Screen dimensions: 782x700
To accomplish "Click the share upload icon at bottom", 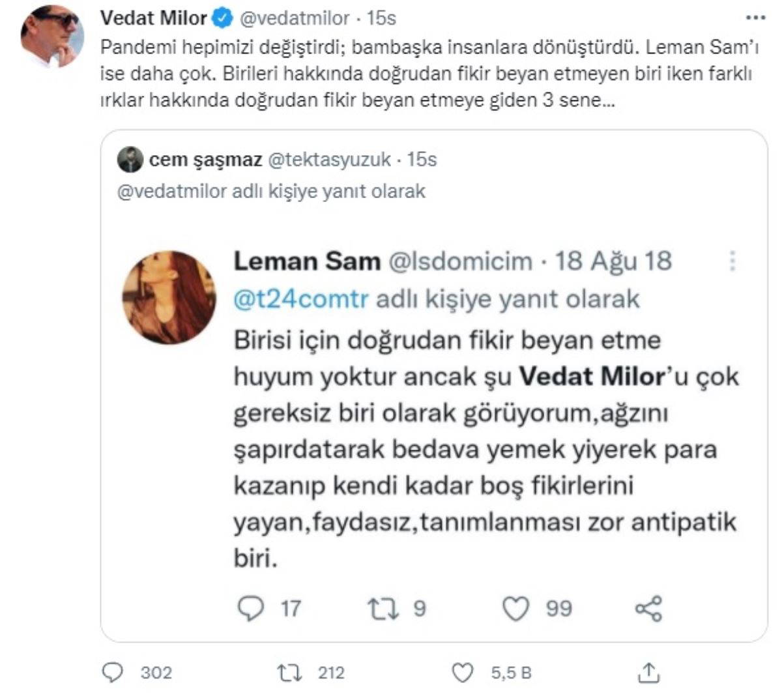I will (x=648, y=672).
